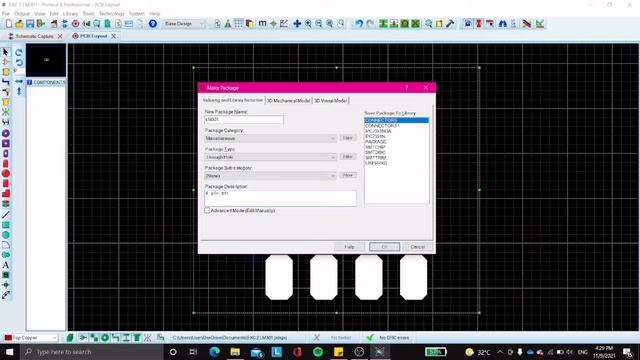The width and height of the screenshot is (640, 360).
Task: Click the binoculars search icon in toolbar
Action: click(x=502, y=24)
